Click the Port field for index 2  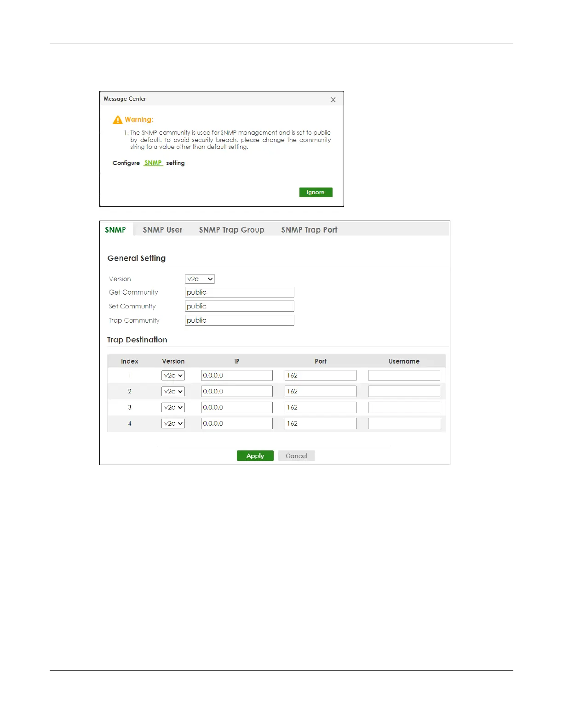320,392
